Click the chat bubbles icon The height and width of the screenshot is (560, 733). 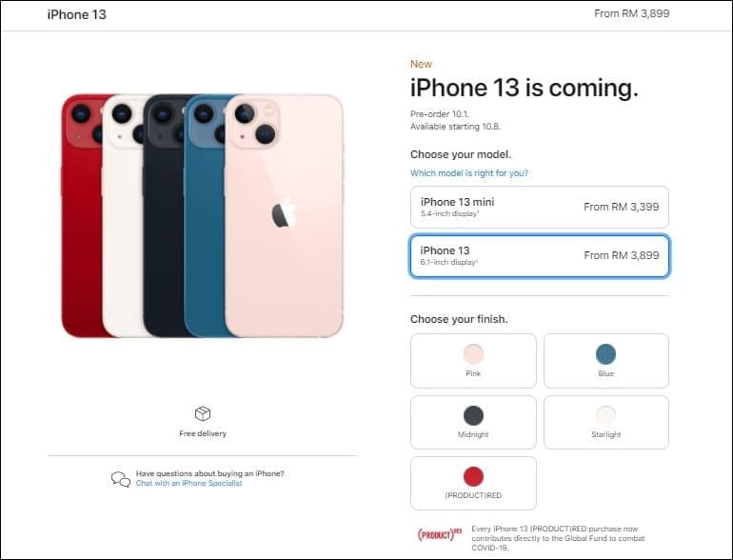point(121,479)
